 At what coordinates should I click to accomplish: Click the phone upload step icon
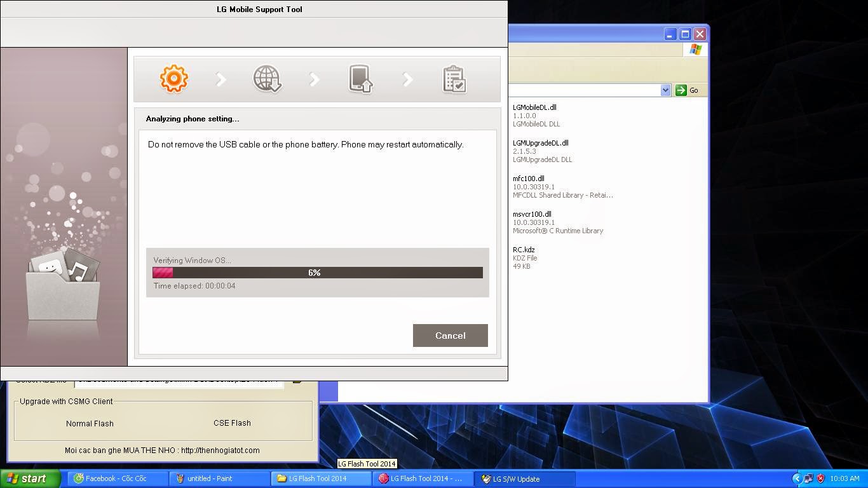pyautogui.click(x=361, y=79)
